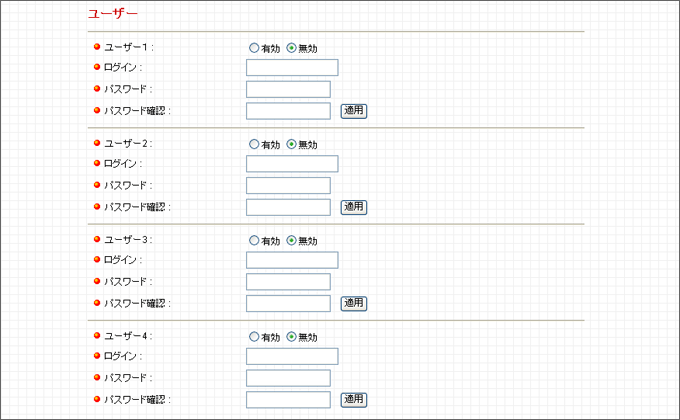Click User 1 ログイン input field
680x420 pixels.
point(292,68)
